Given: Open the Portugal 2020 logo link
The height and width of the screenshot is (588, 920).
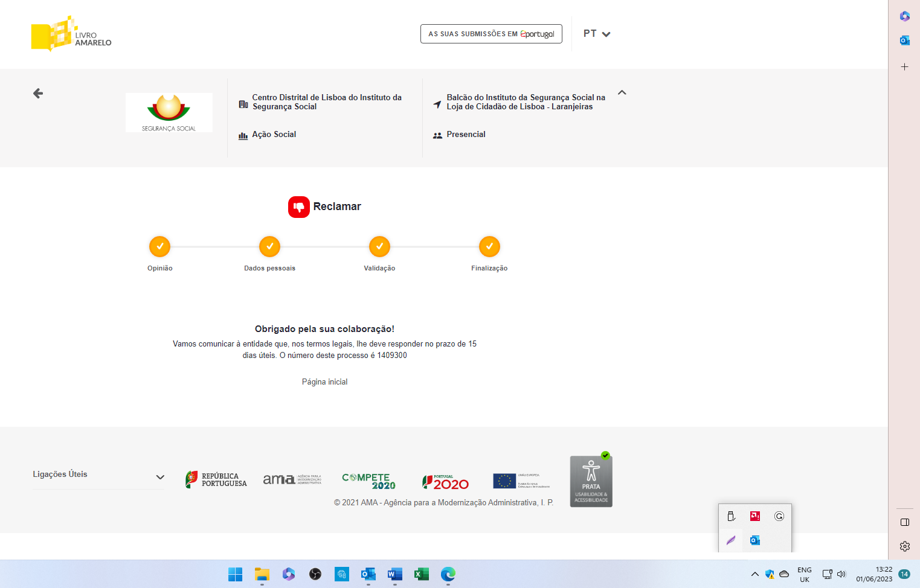Looking at the screenshot, I should click(x=445, y=482).
